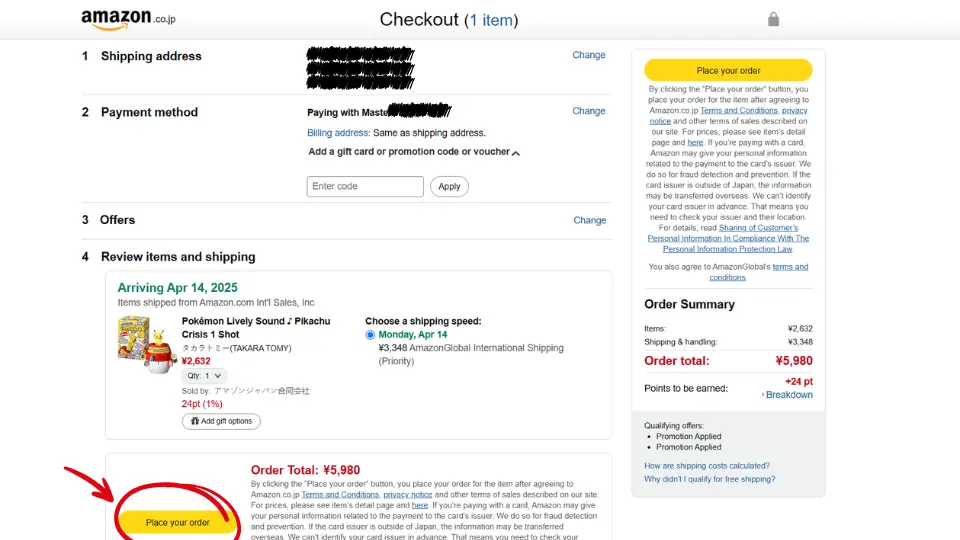Click the bottom Place your order button

click(178, 522)
